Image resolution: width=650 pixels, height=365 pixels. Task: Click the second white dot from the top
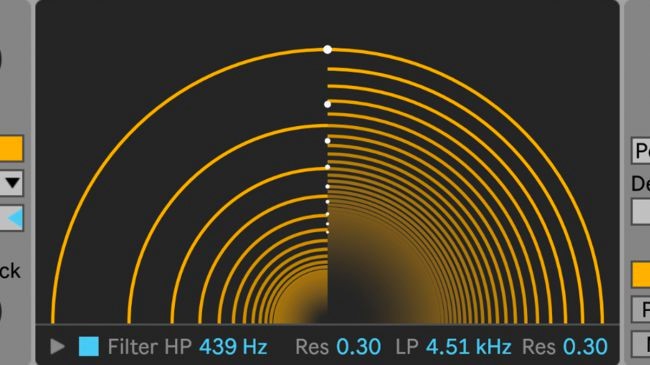point(327,105)
